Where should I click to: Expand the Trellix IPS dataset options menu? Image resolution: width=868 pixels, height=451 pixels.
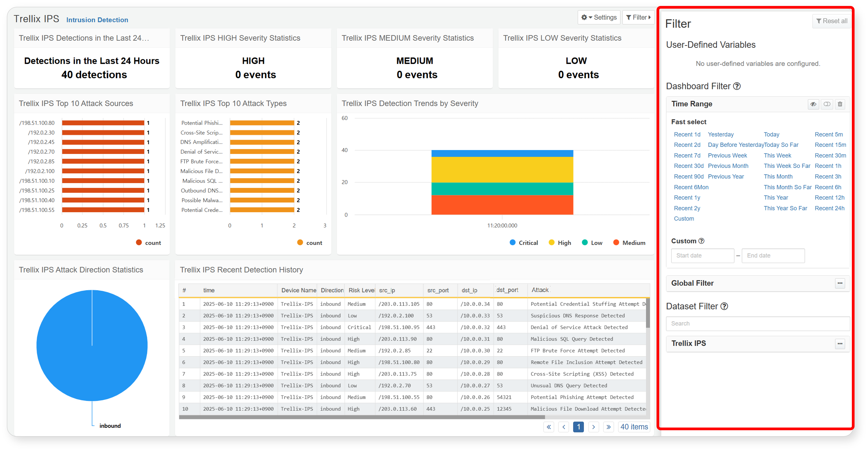(840, 344)
